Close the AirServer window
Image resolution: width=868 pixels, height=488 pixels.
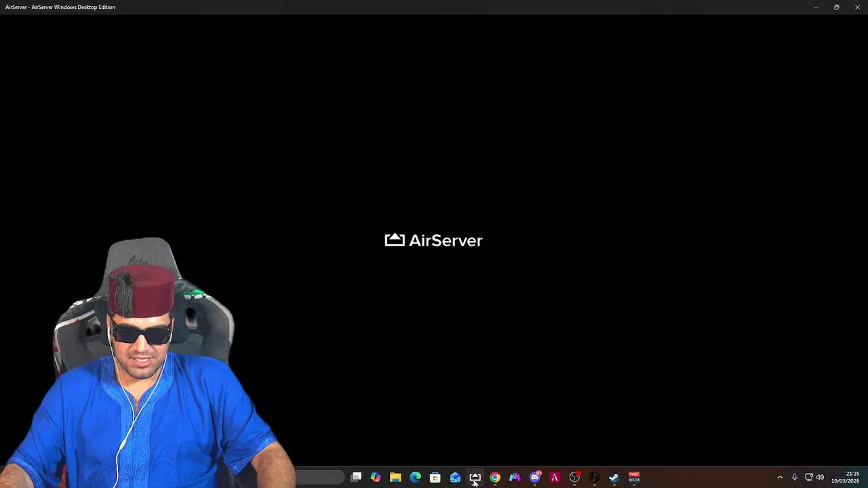857,7
